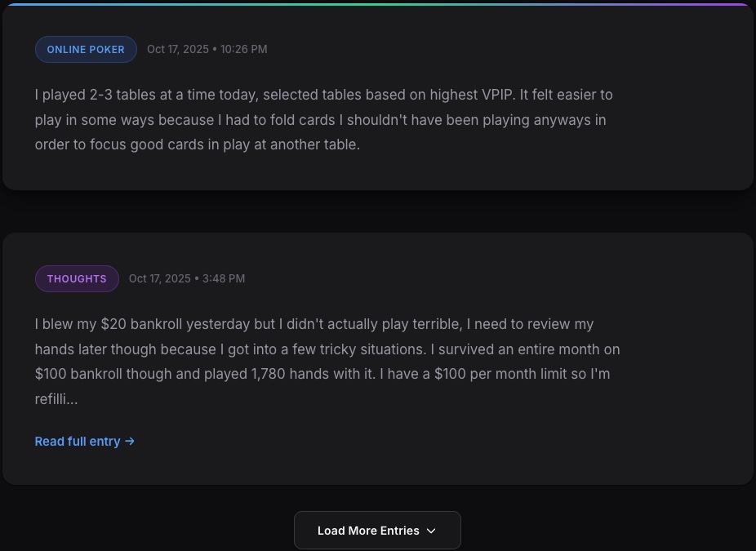Select the THOUGHTS category tag
Viewport: 756px width, 551px height.
pyautogui.click(x=77, y=279)
